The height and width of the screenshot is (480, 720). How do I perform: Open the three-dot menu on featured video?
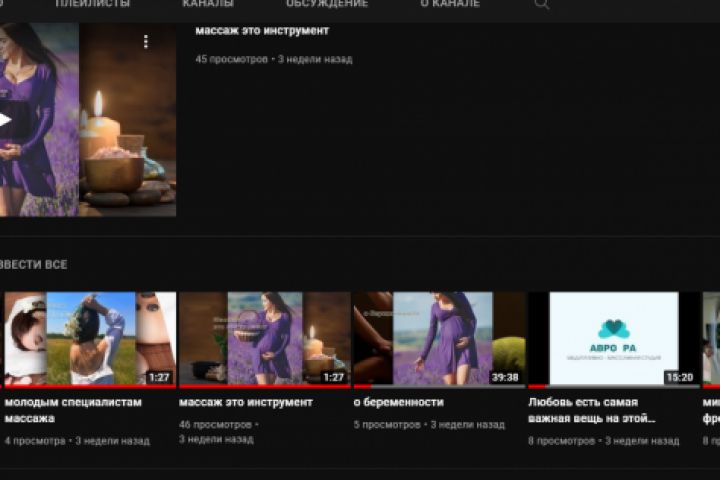(146, 41)
